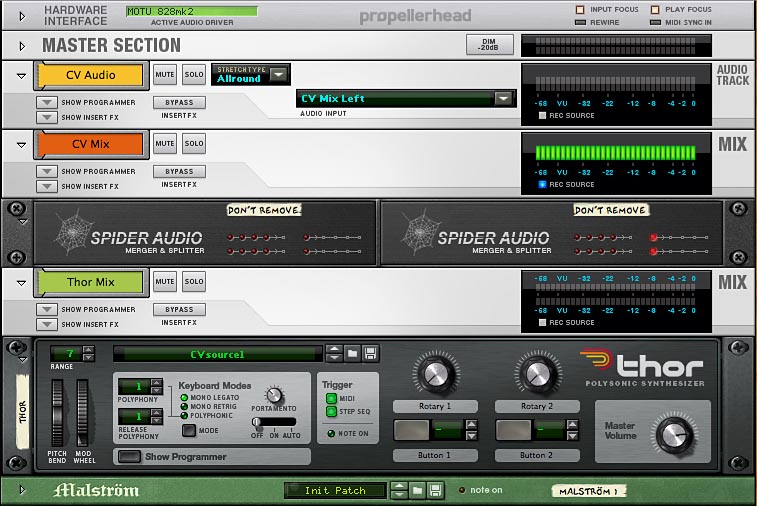Click the Rotary 1 knob on Thor
This screenshot has width=757, height=506.
(436, 374)
